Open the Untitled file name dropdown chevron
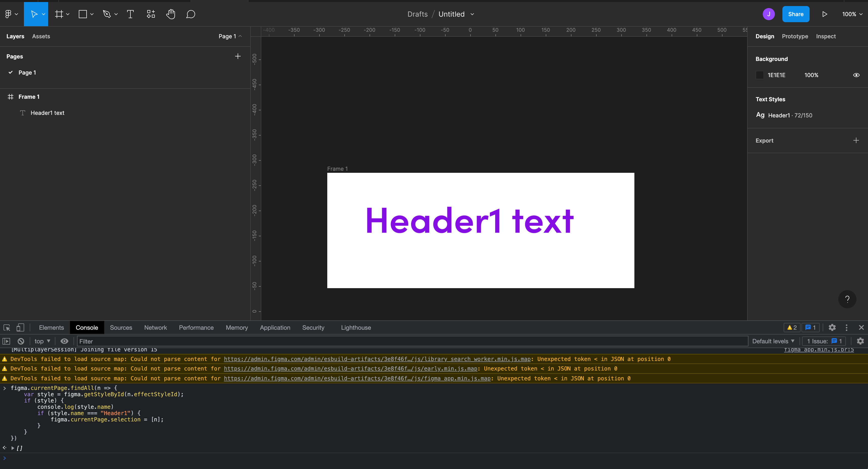Screen dimensions: 868x469 472,14
